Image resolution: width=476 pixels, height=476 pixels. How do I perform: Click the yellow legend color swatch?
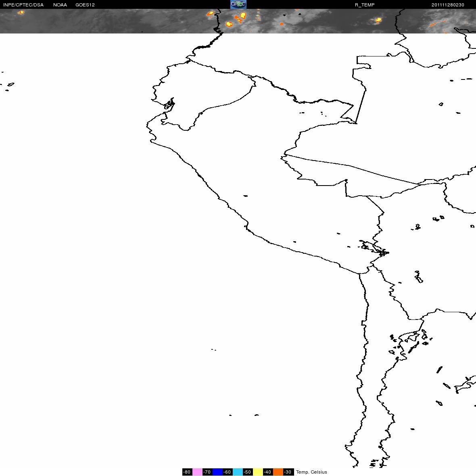click(258, 472)
